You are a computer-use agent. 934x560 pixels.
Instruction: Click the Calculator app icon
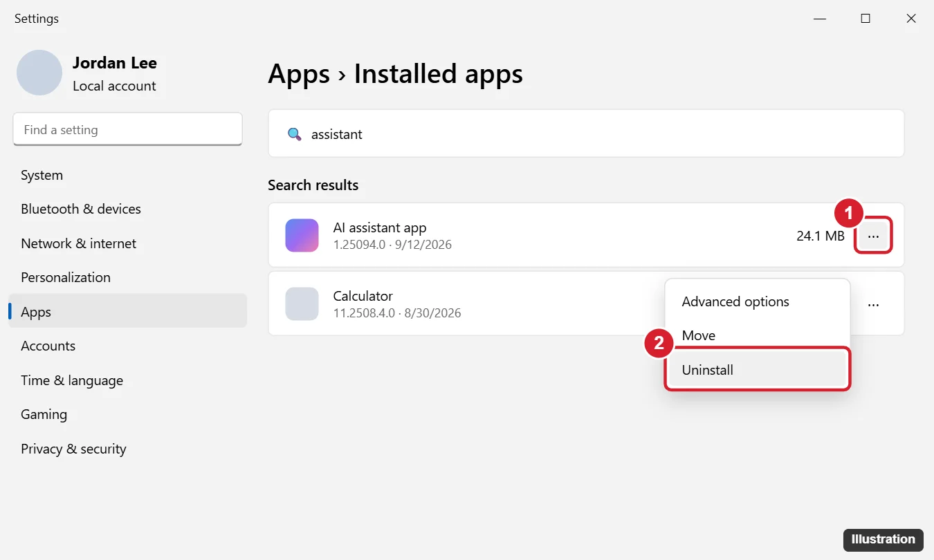(x=302, y=304)
